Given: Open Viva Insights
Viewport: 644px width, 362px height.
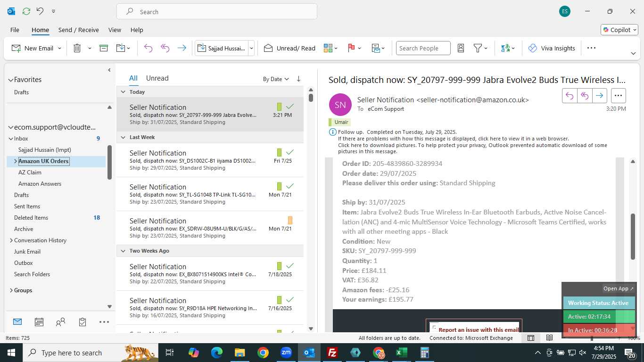Looking at the screenshot, I should tap(552, 48).
